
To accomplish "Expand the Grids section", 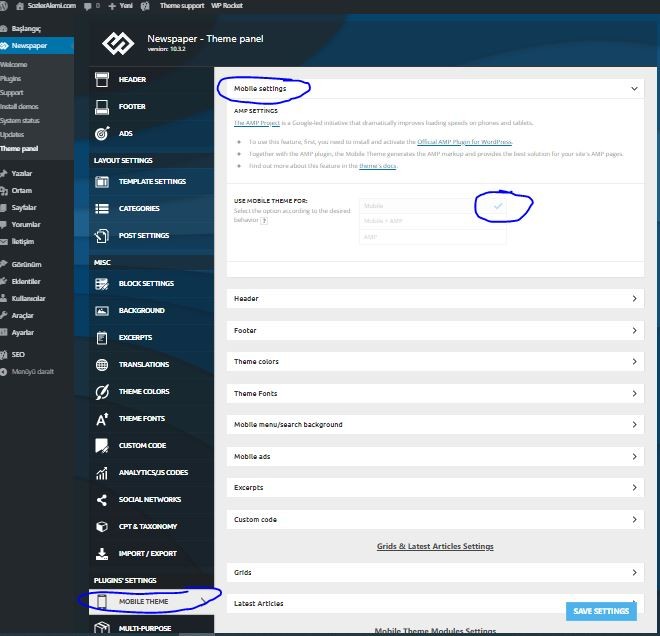I will tap(435, 573).
